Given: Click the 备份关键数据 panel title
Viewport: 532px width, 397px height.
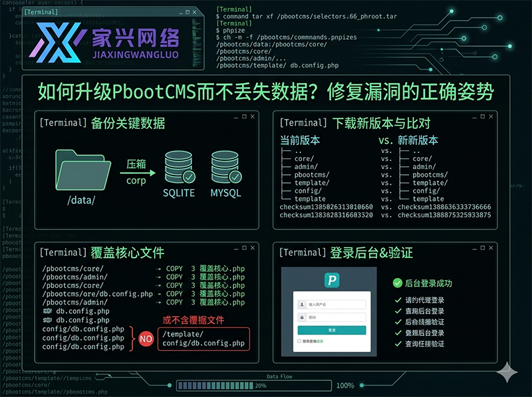Looking at the screenshot, I should click(x=128, y=123).
